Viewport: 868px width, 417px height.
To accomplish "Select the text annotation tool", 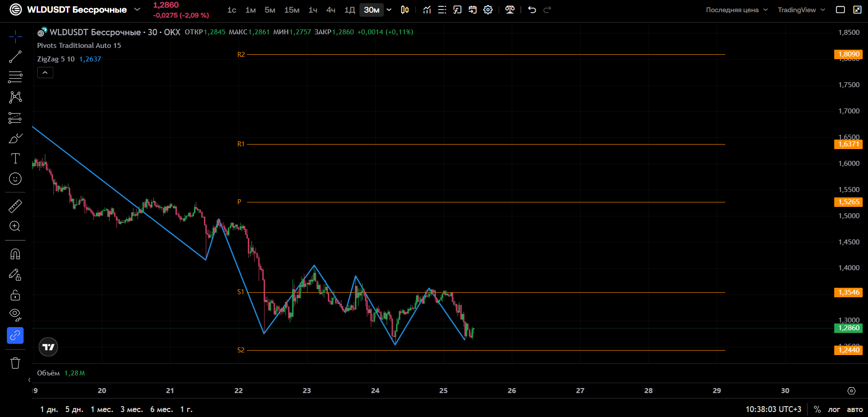I will point(15,159).
